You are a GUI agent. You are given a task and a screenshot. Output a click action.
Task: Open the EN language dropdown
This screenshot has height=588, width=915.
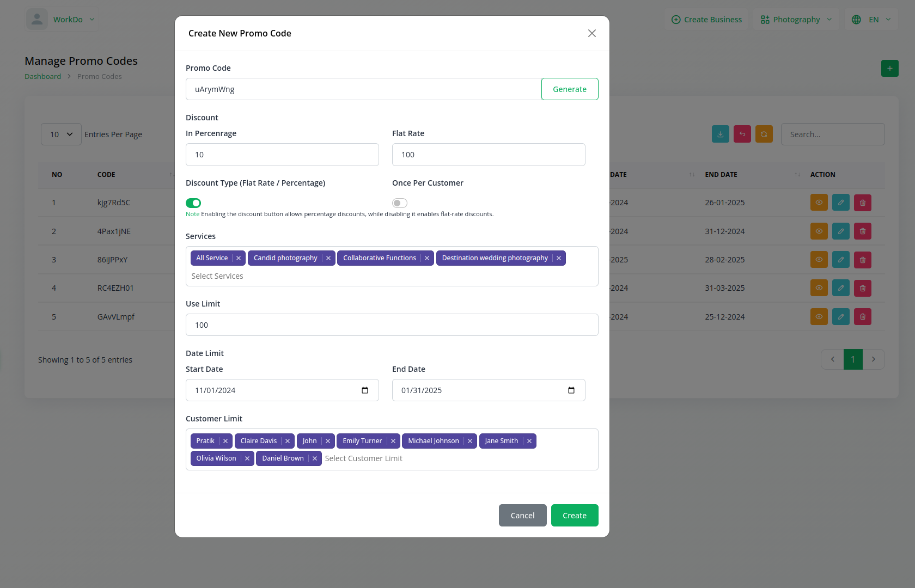coord(871,20)
